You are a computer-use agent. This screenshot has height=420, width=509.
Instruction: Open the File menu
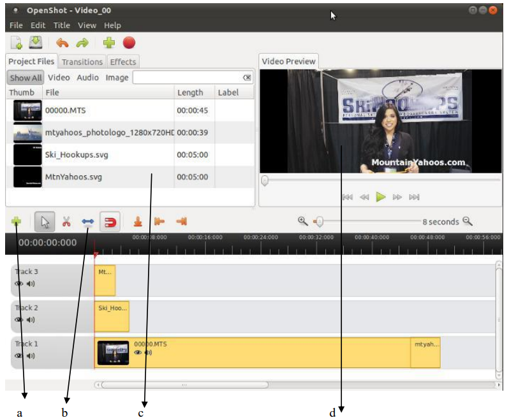point(16,25)
